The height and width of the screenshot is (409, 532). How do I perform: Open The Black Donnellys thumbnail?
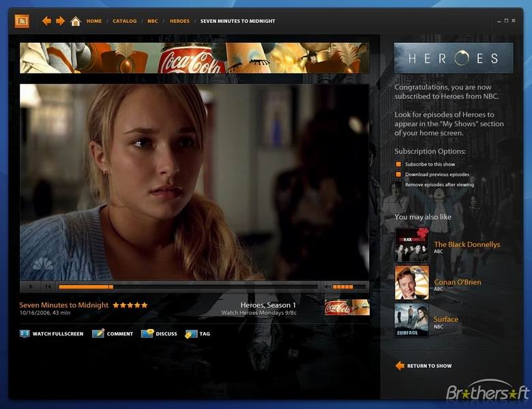[x=411, y=245]
